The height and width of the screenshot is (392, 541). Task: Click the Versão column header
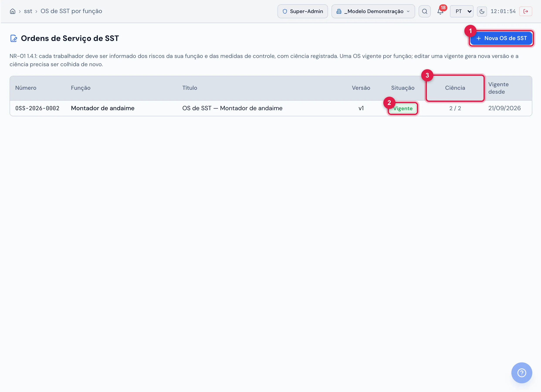click(x=361, y=88)
